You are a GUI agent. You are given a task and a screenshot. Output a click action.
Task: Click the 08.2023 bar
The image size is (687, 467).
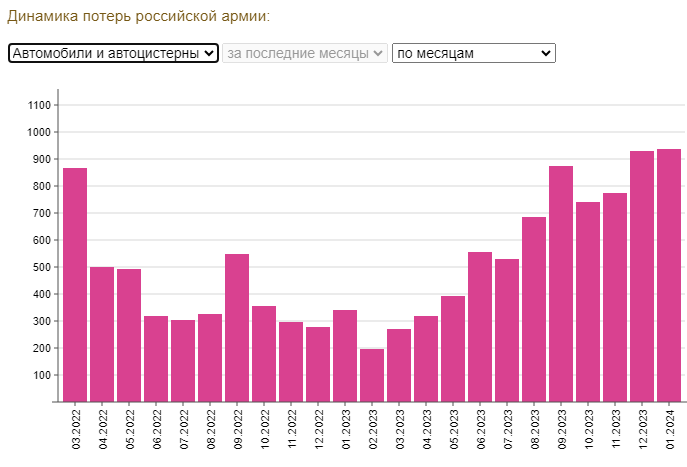534,309
